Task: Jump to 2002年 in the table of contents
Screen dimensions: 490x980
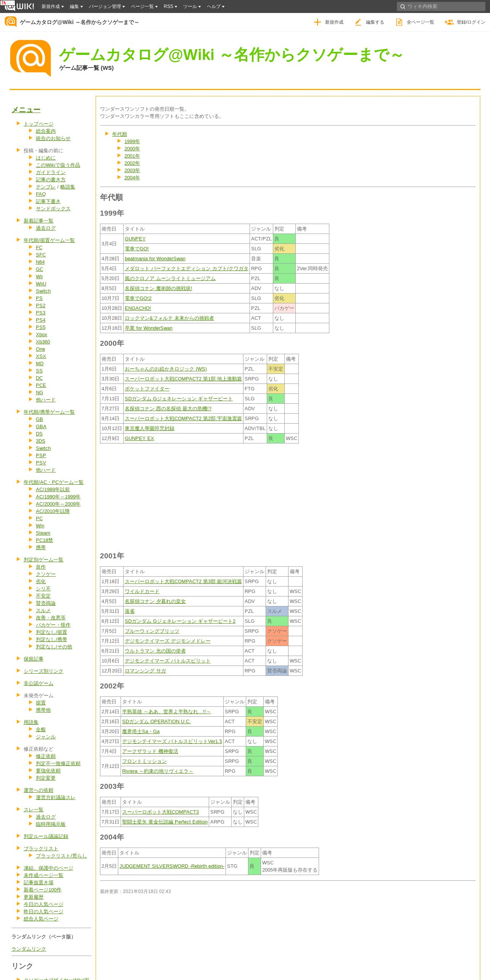Action: coord(132,163)
